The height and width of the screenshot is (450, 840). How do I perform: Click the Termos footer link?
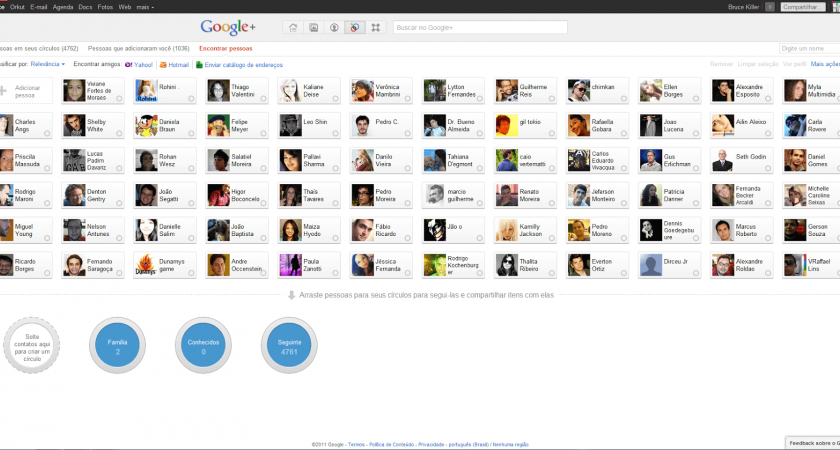(x=356, y=445)
